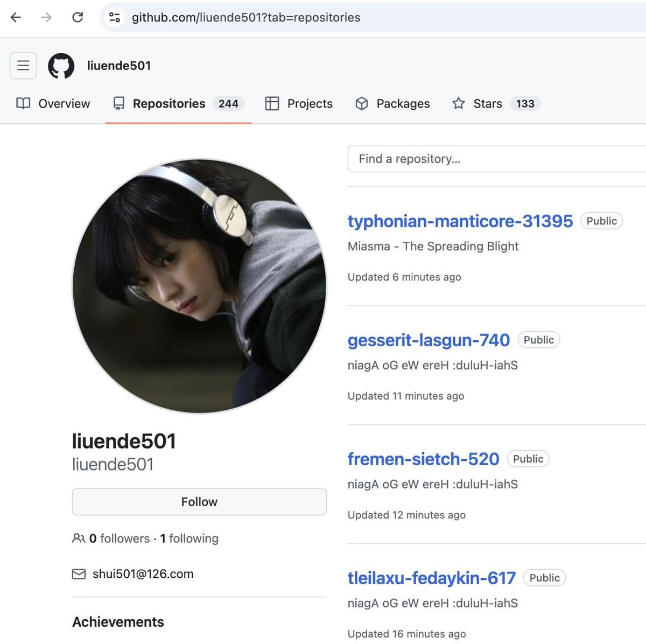Viewport: 646px width, 644px height.
Task: Open the Packages tab
Action: point(392,103)
